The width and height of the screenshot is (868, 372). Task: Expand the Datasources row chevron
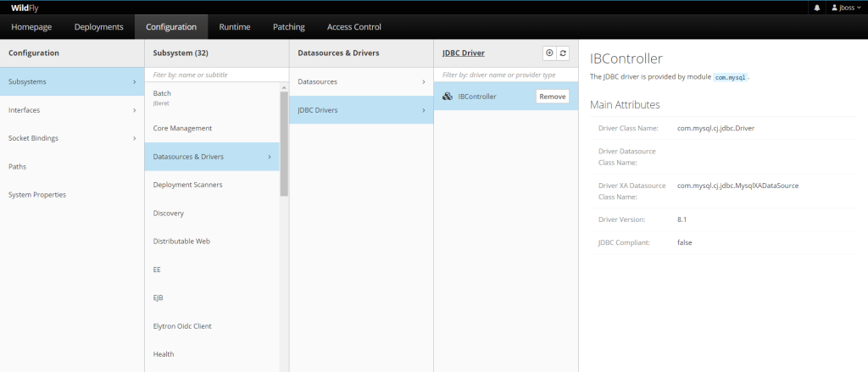[x=424, y=81]
